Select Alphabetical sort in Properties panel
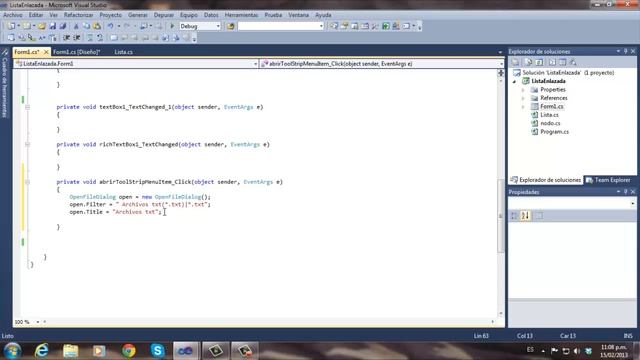 click(525, 216)
